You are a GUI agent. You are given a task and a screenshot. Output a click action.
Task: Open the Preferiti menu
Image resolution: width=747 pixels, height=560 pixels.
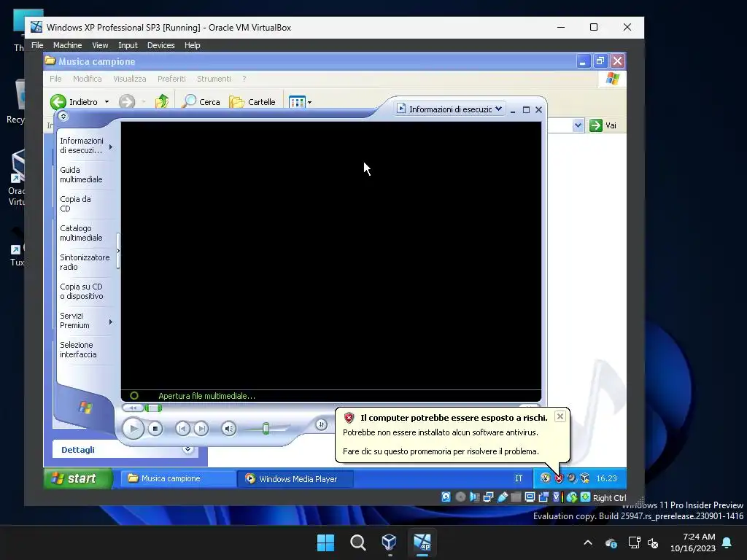171,79
